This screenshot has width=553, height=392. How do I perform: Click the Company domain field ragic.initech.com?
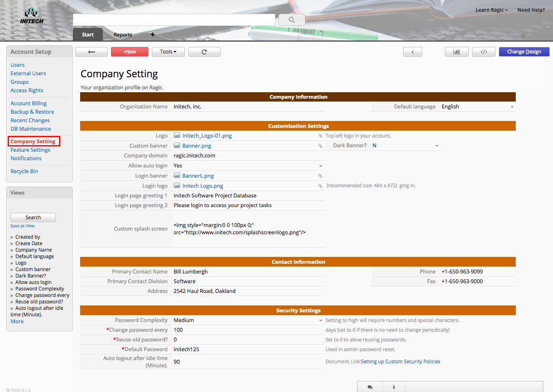click(248, 156)
